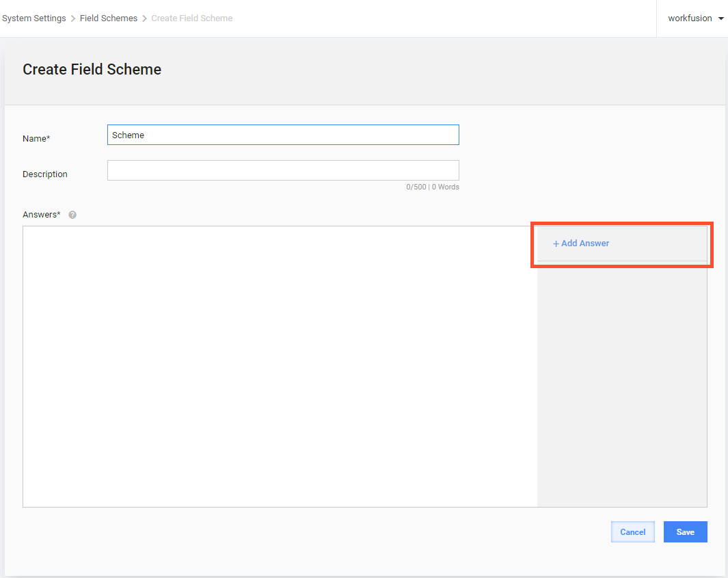Click the Answers* label
The image size is (728, 578).
(41, 215)
